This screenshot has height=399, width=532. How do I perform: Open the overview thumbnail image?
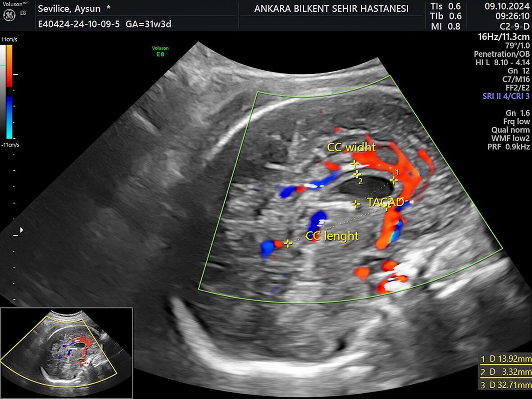click(x=66, y=353)
